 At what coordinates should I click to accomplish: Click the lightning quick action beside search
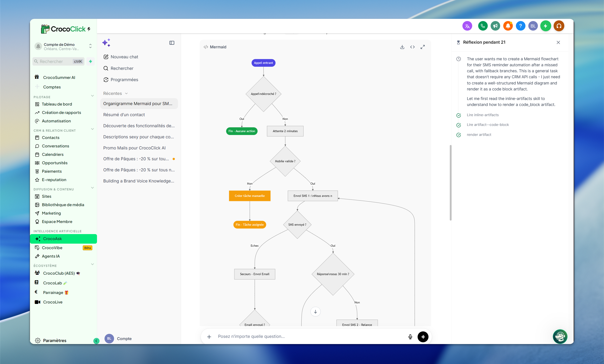(x=91, y=61)
